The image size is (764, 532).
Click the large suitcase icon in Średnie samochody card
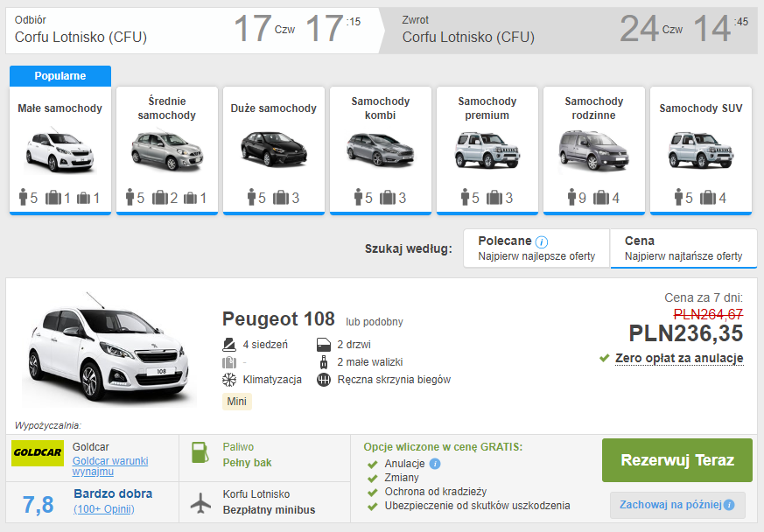click(x=160, y=198)
